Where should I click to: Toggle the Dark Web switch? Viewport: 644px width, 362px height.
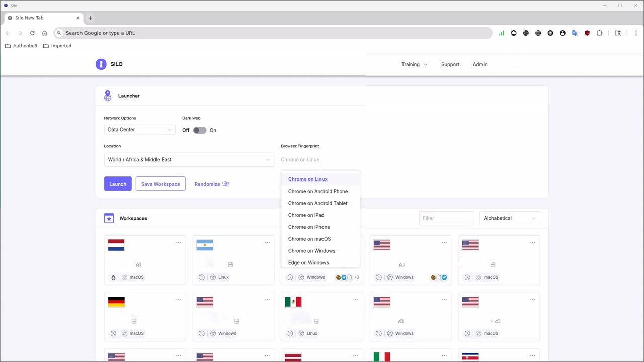(200, 130)
